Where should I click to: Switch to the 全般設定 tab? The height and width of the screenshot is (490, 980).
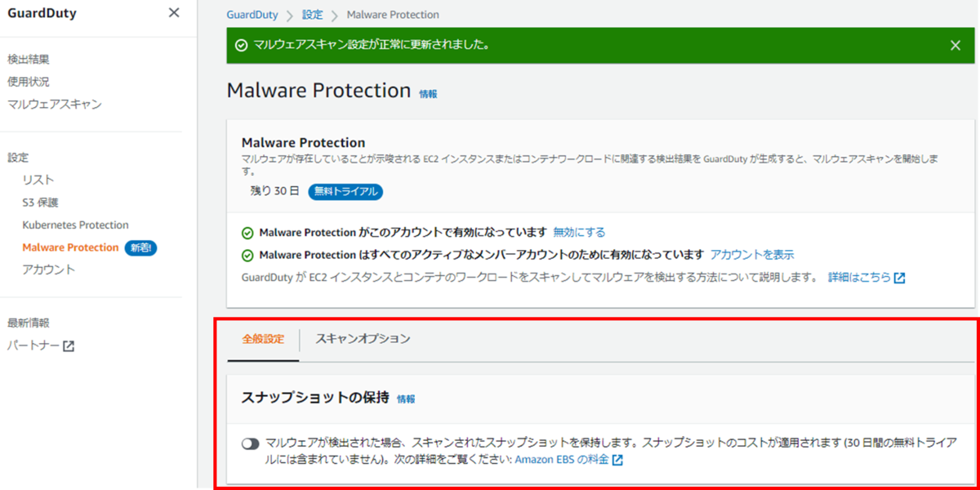click(263, 339)
